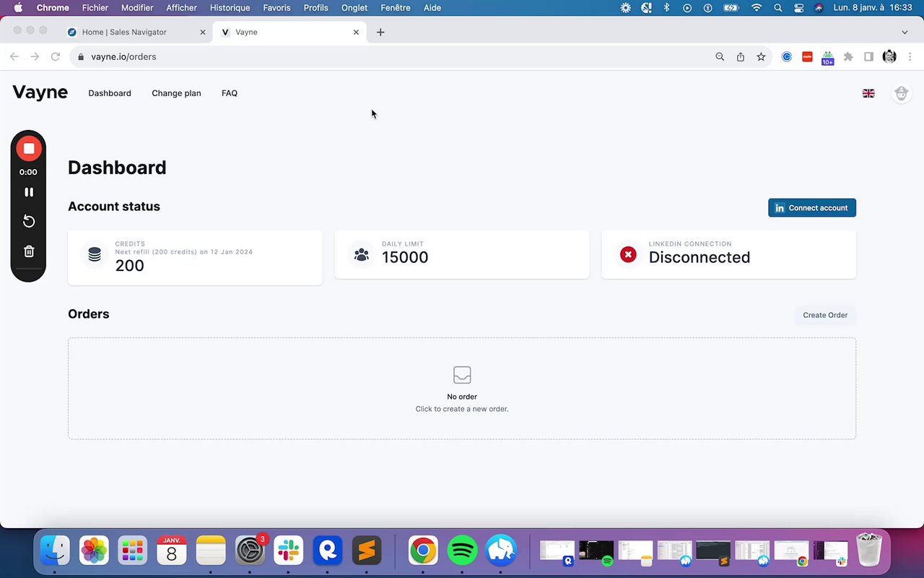Click the credits value '200'
Screen dimensions: 924x578
(130, 266)
